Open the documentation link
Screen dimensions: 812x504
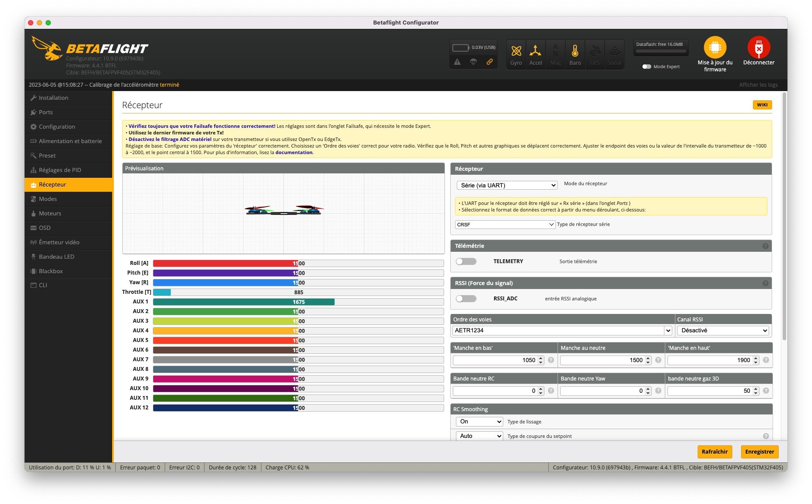pyautogui.click(x=294, y=153)
